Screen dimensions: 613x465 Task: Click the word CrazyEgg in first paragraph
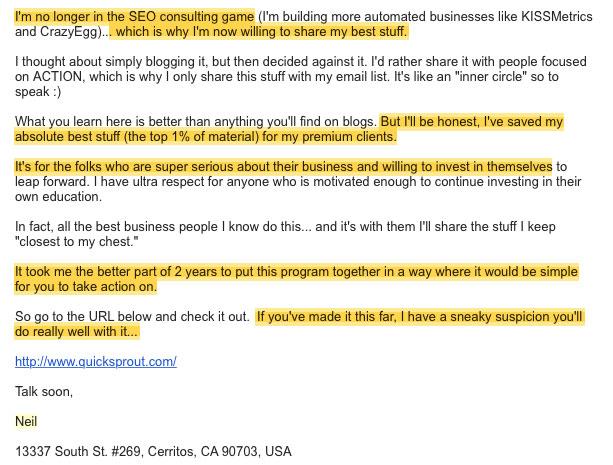coord(68,32)
